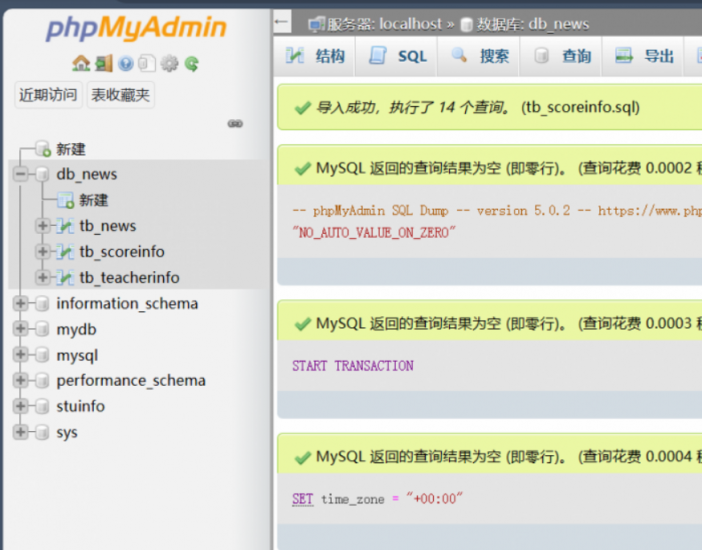Image resolution: width=702 pixels, height=550 pixels.
Task: Click the 近期访问 recent tables button
Action: [48, 95]
